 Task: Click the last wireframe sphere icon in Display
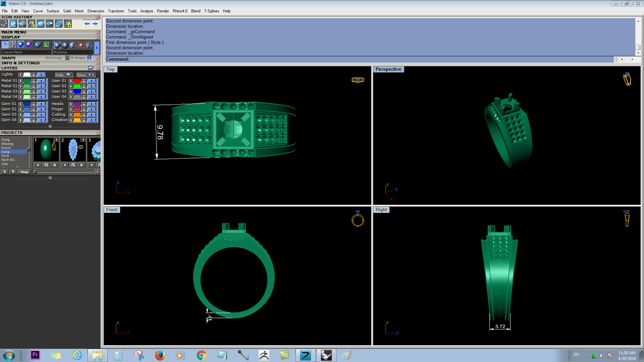89,45
